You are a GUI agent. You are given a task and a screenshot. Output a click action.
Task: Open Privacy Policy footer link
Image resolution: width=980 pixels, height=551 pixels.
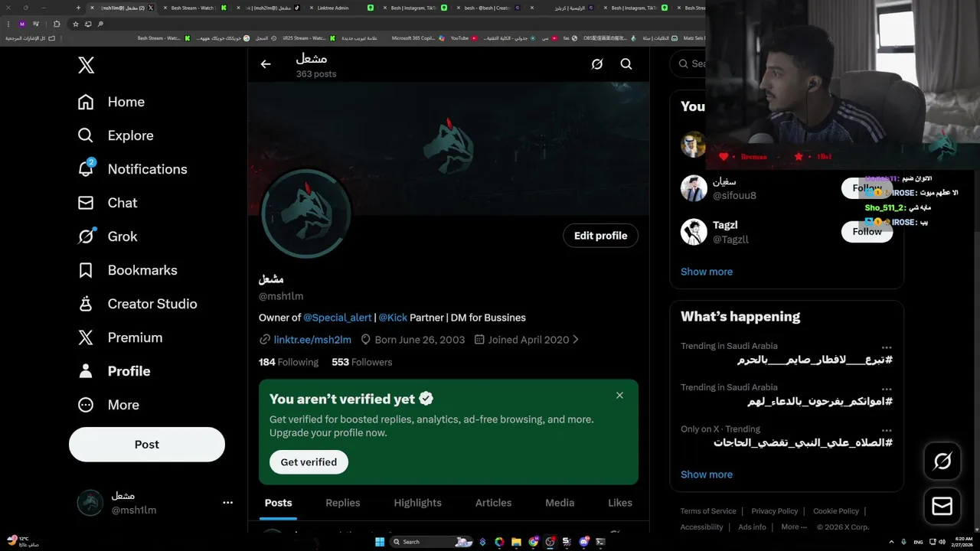coord(775,511)
